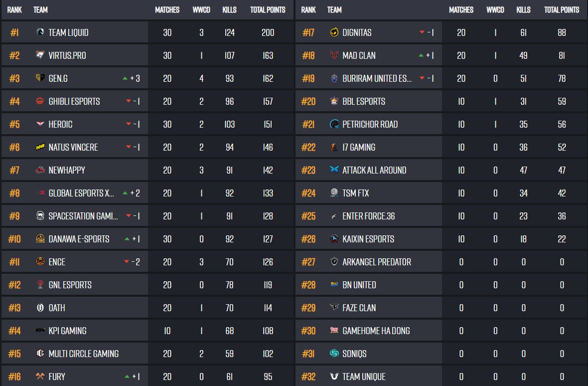Select the NATUS VINCERE team name
The image size is (588, 386).
(73, 148)
